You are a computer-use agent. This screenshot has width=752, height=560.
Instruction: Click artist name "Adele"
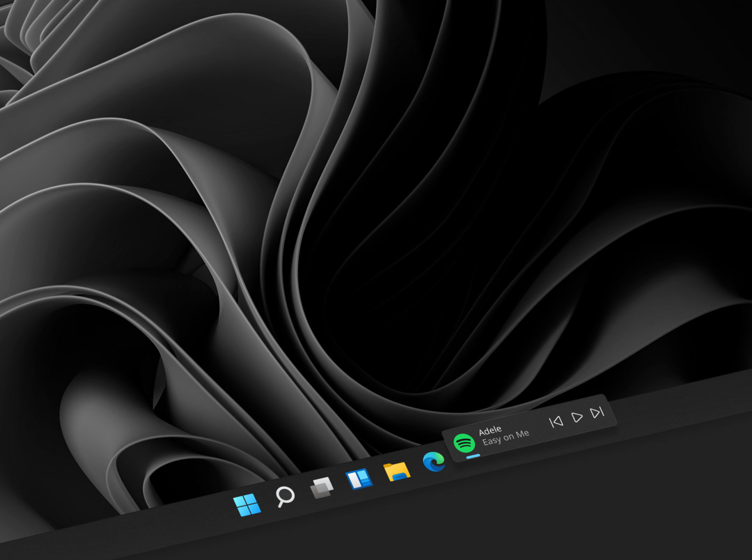point(490,429)
